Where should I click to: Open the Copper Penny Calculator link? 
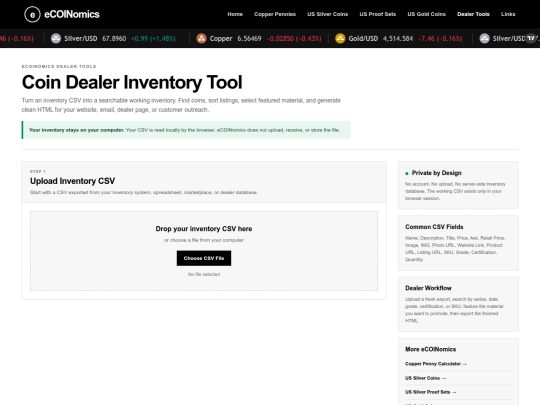click(x=436, y=364)
